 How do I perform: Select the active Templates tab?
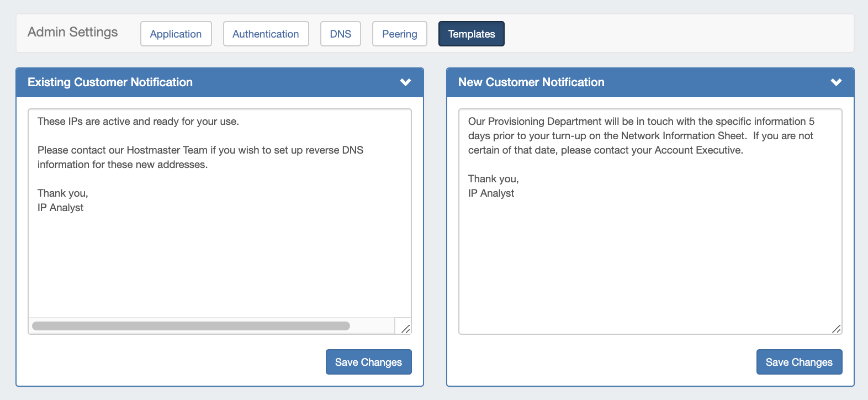coord(471,34)
